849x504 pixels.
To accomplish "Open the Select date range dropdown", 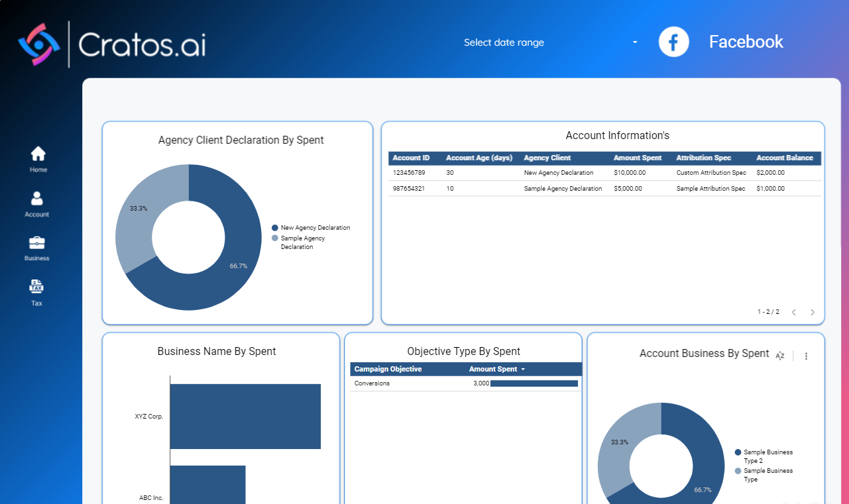I will coord(550,42).
